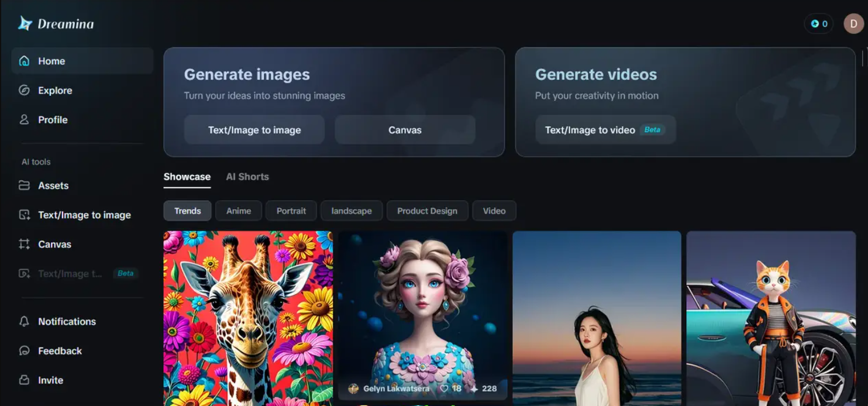Select the Anime filter
This screenshot has height=406, width=868.
239,211
